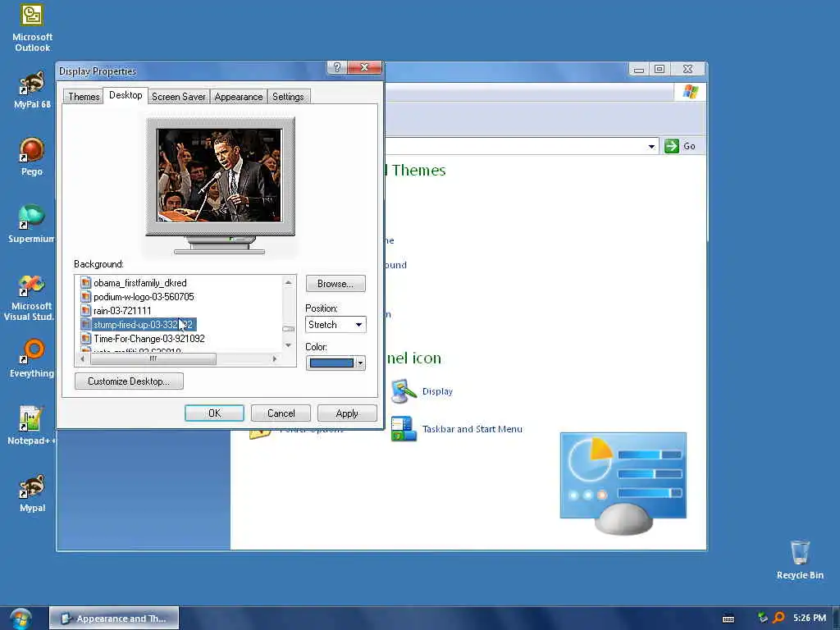Click the orange search tray icon
Image resolution: width=840 pixels, height=630 pixels.
(x=779, y=618)
